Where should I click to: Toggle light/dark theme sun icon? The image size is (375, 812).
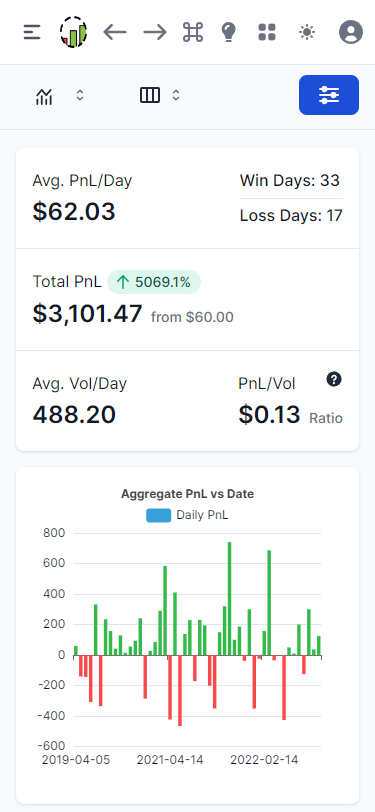(307, 32)
